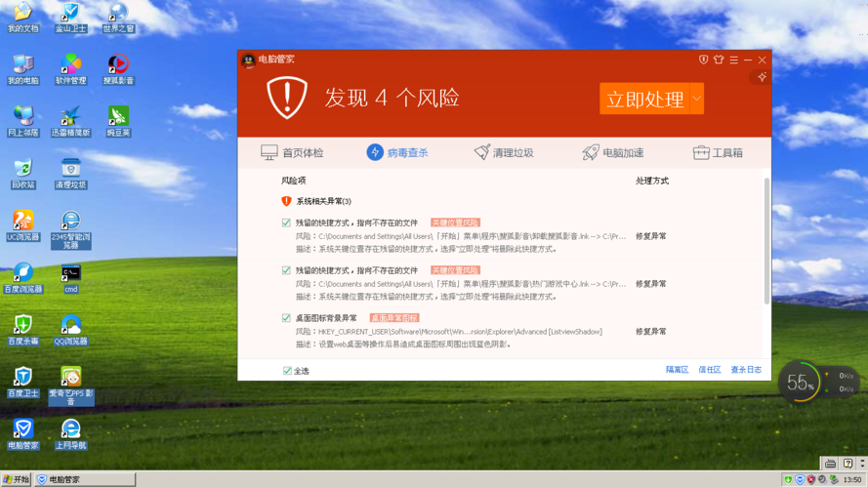Launch the 清理垃圾 desktop shortcut
Screen dimensions: 868x488
tap(71, 174)
